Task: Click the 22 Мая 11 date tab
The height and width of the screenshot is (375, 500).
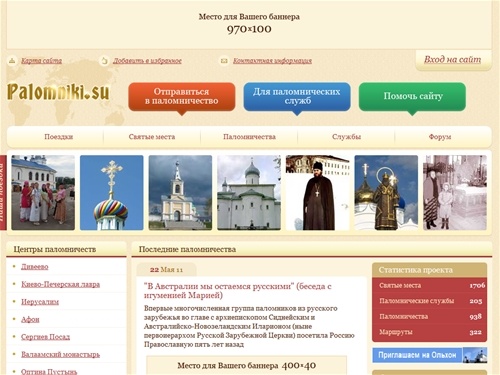Action: tap(166, 270)
